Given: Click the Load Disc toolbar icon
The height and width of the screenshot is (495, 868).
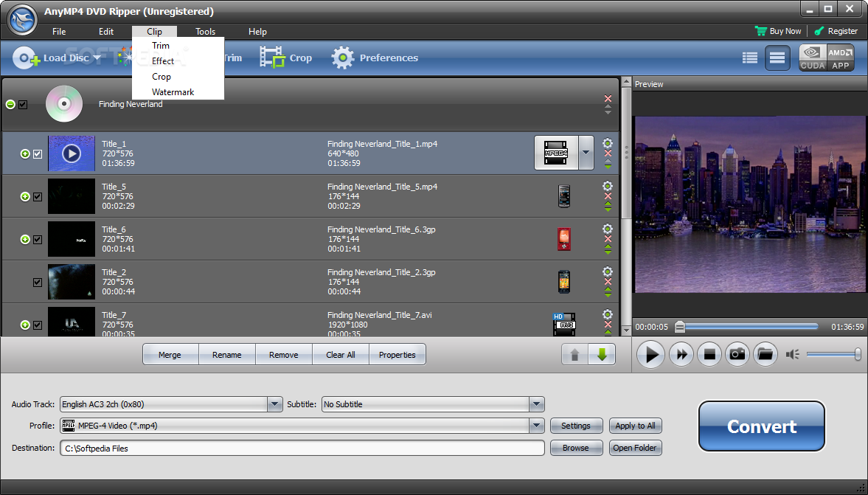Looking at the screenshot, I should point(26,58).
